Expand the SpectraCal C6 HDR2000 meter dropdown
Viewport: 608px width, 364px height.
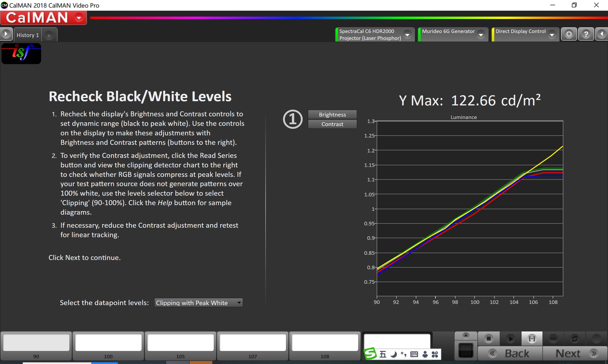click(x=407, y=35)
